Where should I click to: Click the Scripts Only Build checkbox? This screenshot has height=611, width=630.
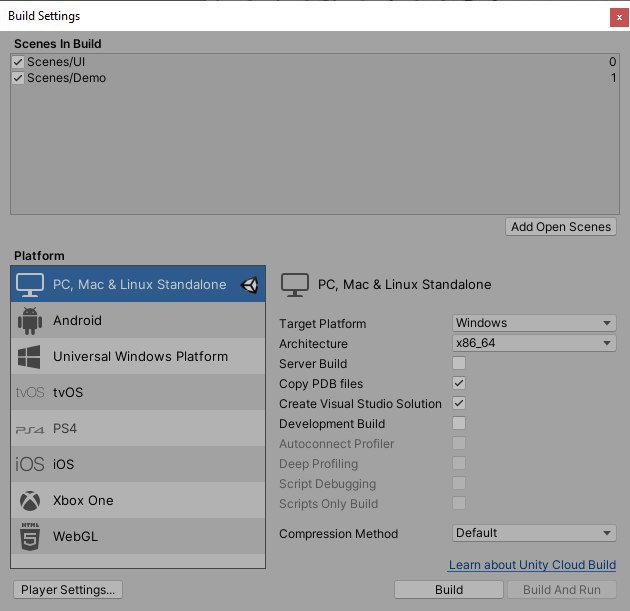(459, 503)
